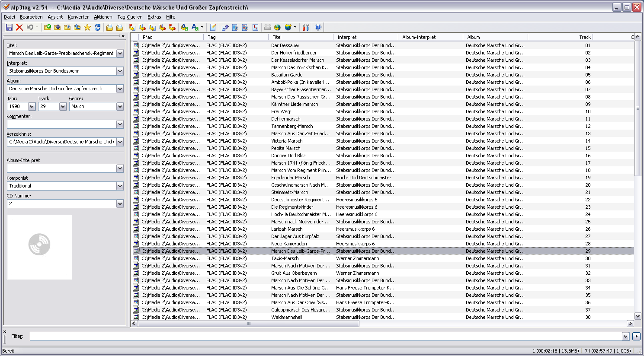Click the Tag sources globe-in-box icon

pyautogui.click(x=288, y=27)
